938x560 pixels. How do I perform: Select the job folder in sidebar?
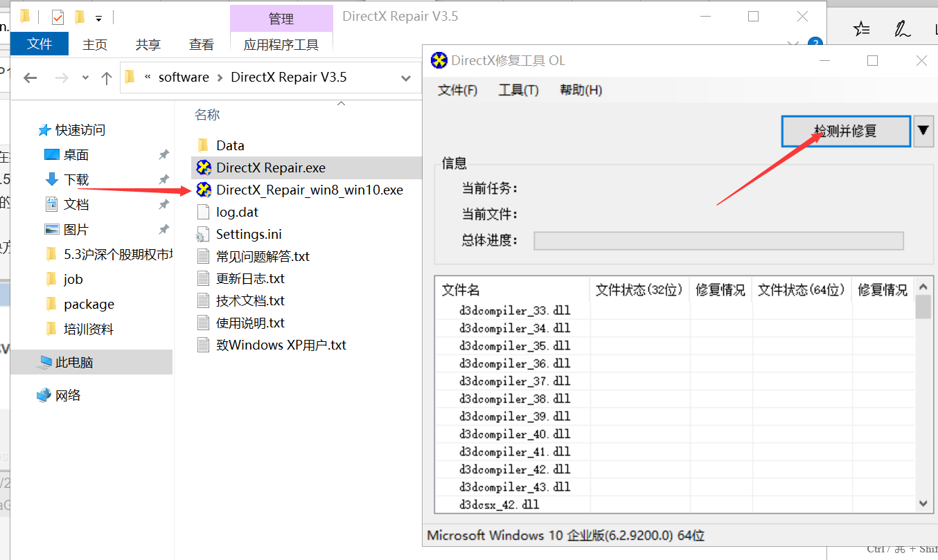pos(73,279)
